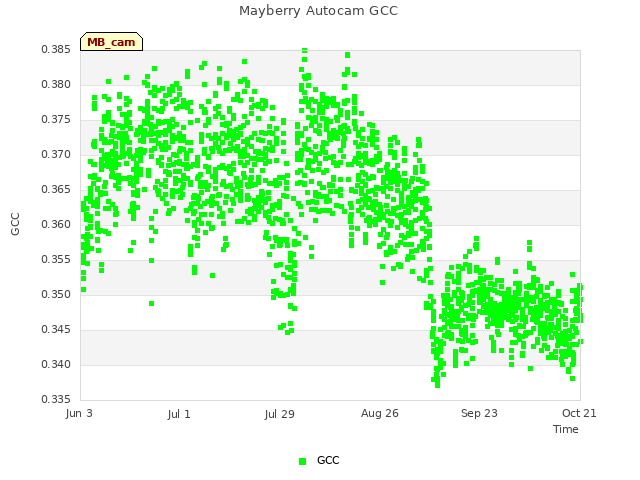This screenshot has height=480, width=640.
Task: Click the Jul 1 x-axis label
Action: 179,414
